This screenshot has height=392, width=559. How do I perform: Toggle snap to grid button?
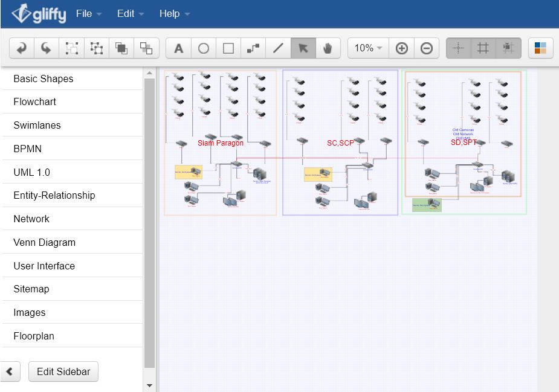pyautogui.click(x=508, y=48)
